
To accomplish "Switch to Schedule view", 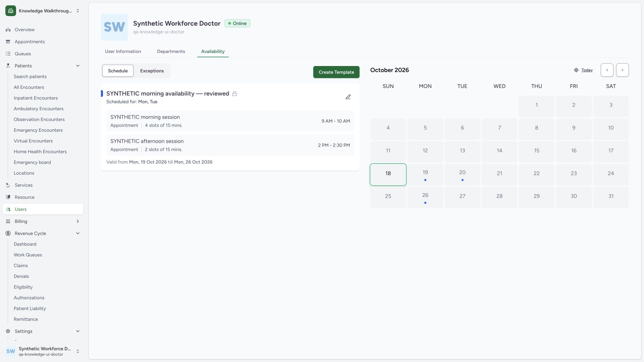I will (x=118, y=71).
